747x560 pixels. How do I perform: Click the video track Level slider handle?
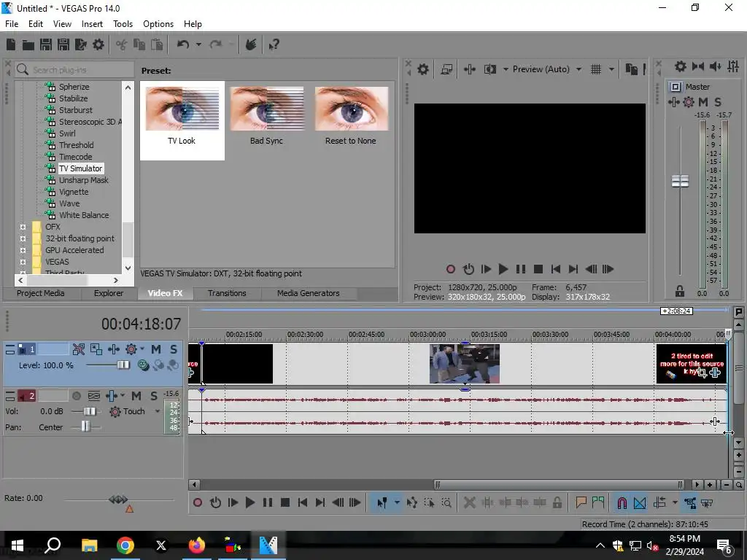click(x=123, y=365)
